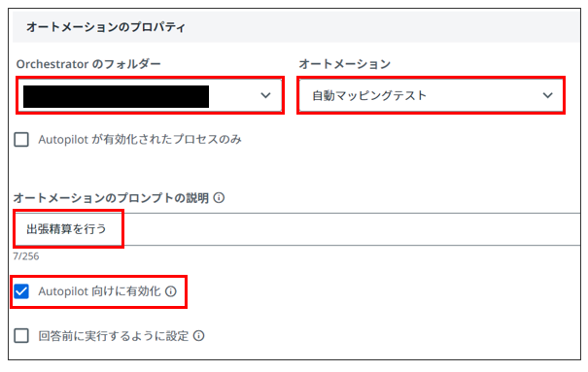Click label text Autopilot が有効化されたプロセスのみ
The height and width of the screenshot is (372, 588).
pos(140,139)
